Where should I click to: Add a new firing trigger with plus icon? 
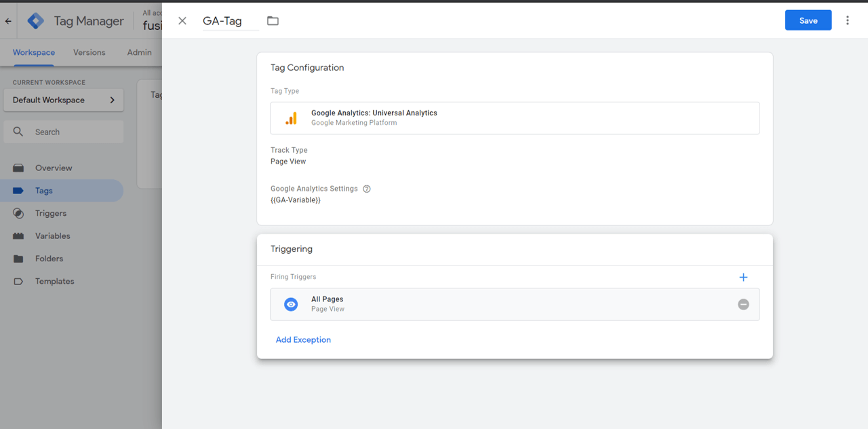743,277
